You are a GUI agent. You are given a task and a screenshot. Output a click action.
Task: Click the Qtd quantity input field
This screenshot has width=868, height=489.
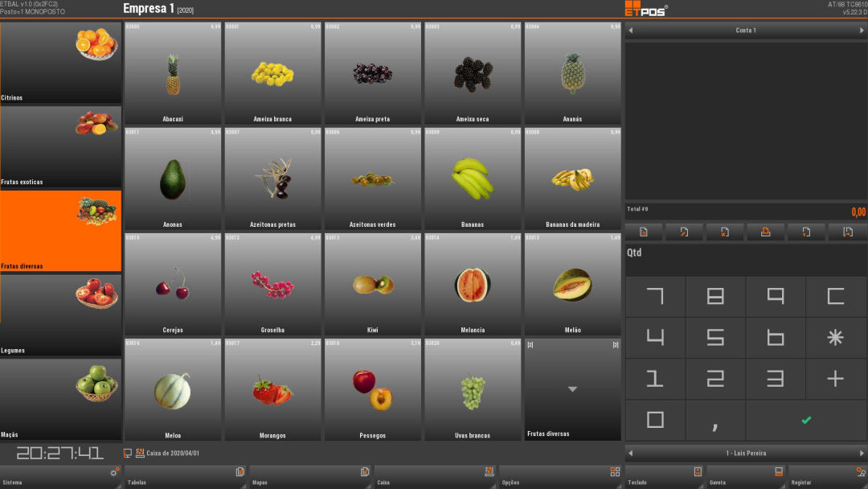coord(746,259)
